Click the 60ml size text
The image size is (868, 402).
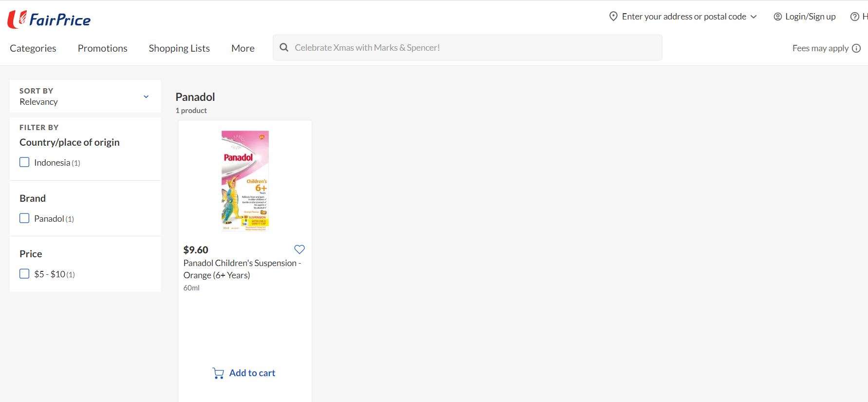point(191,288)
